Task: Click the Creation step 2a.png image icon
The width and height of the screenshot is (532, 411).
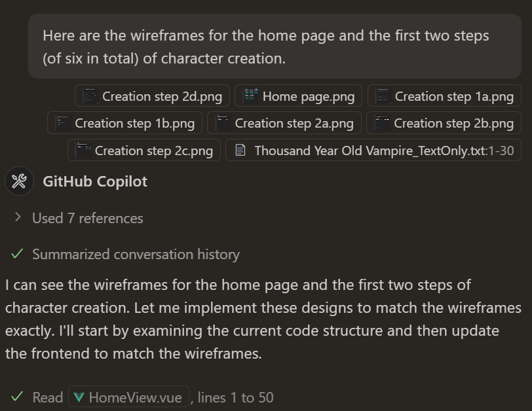Action: pos(223,123)
